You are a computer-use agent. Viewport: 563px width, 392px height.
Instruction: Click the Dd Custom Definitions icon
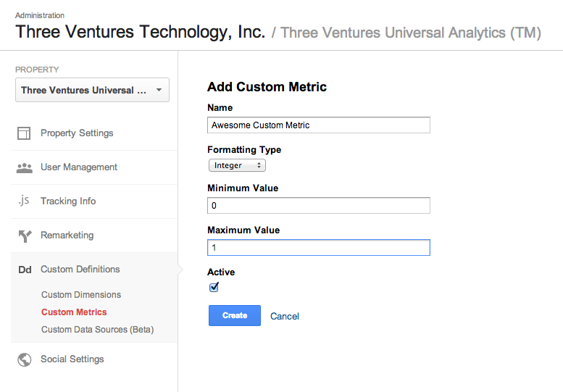(25, 270)
